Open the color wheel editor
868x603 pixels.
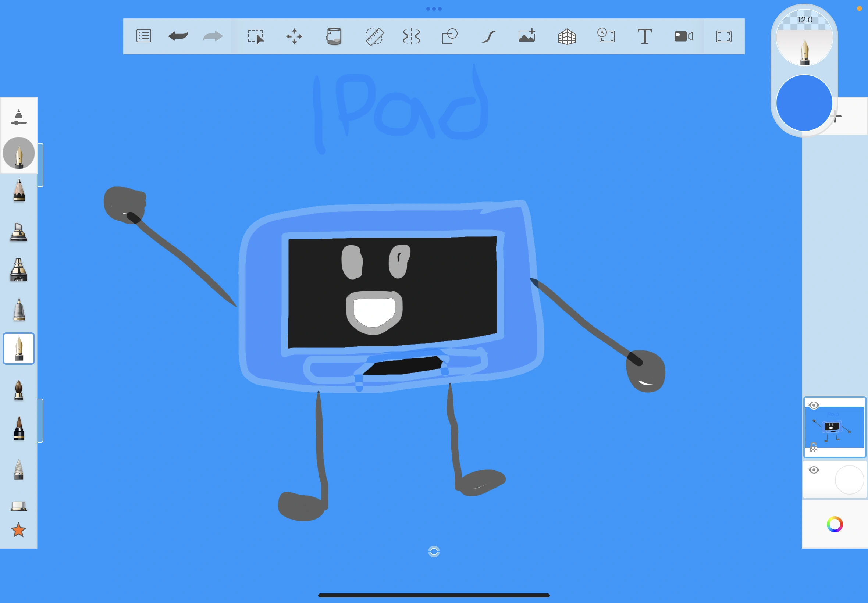835,524
